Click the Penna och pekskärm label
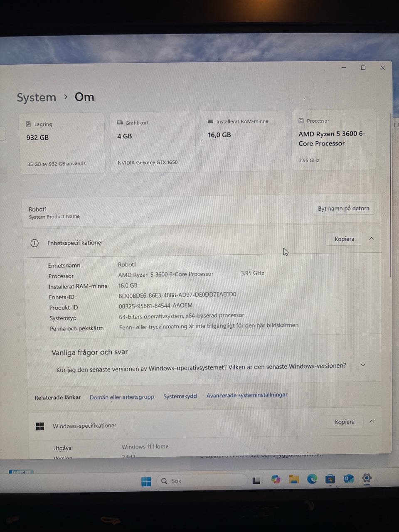This screenshot has width=399, height=532. point(76,328)
